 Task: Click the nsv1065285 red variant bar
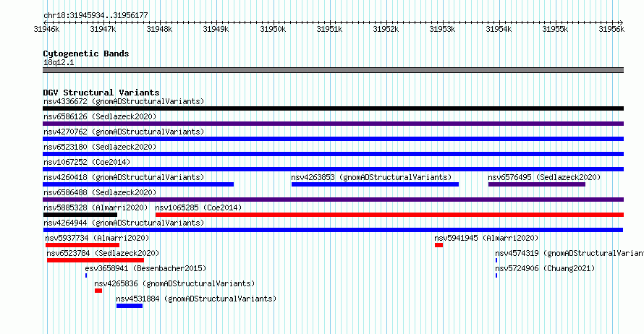389,215
